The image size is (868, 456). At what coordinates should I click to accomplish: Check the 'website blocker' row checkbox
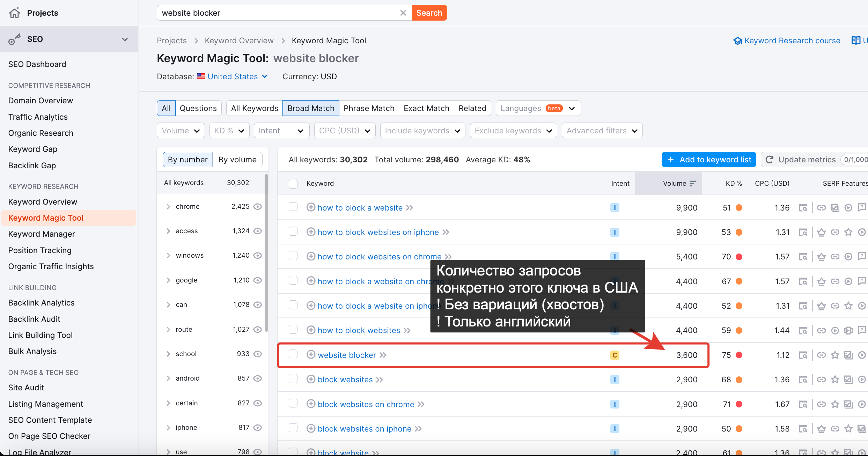(293, 354)
